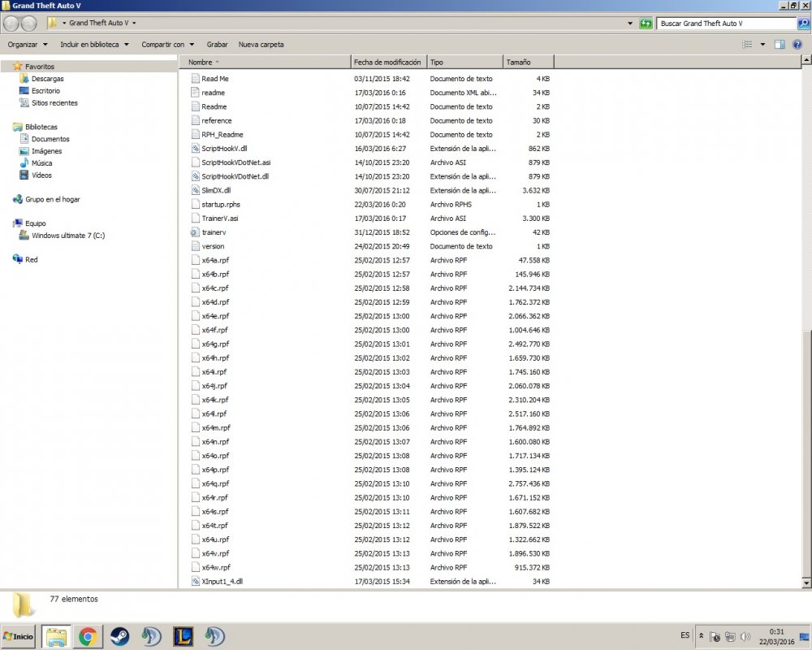The height and width of the screenshot is (650, 812).
Task: Select the startup.rphs file
Action: [x=221, y=205]
